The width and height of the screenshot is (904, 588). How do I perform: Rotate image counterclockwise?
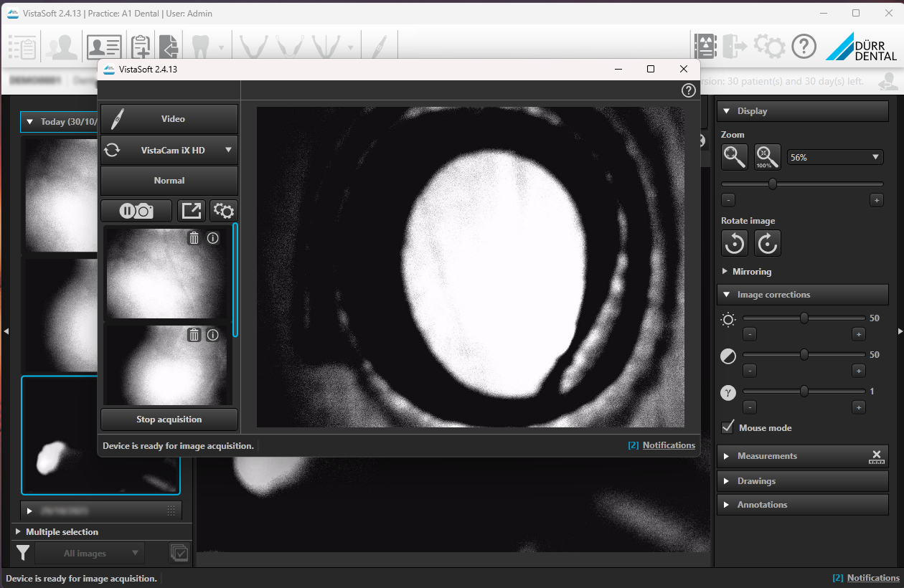pos(734,243)
